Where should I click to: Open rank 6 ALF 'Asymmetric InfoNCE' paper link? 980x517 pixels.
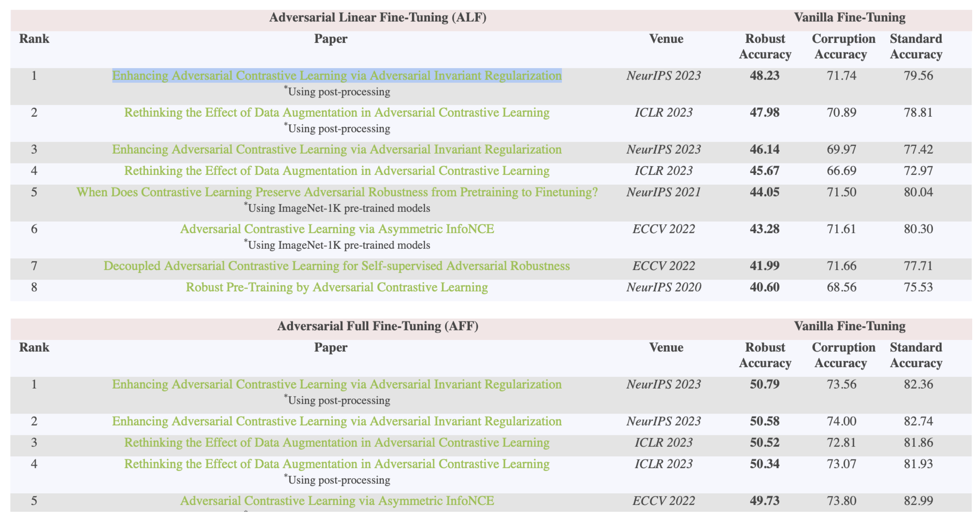(x=337, y=229)
